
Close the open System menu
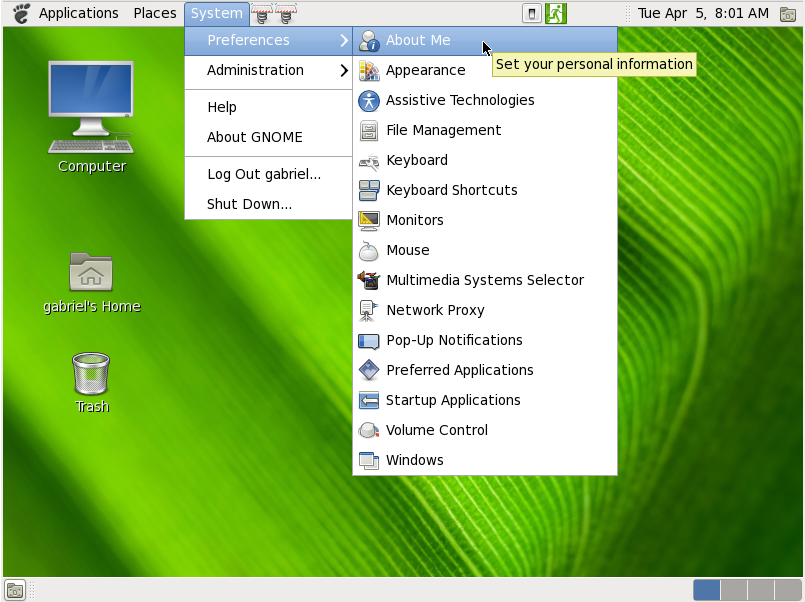pyautogui.click(x=217, y=13)
